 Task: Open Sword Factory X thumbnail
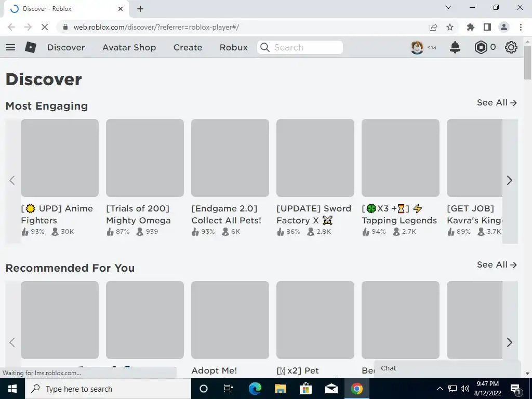pyautogui.click(x=315, y=158)
